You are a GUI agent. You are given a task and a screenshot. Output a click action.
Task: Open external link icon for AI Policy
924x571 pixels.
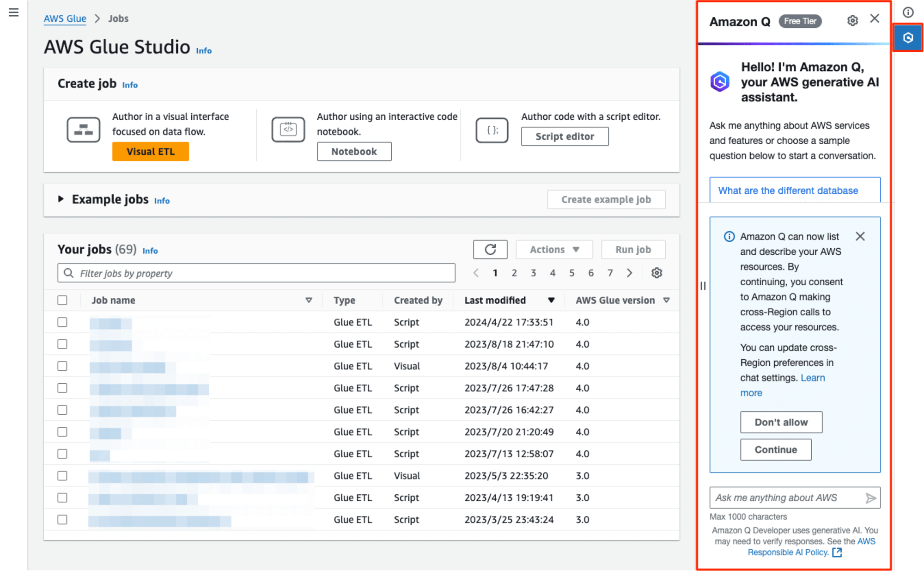click(x=837, y=553)
